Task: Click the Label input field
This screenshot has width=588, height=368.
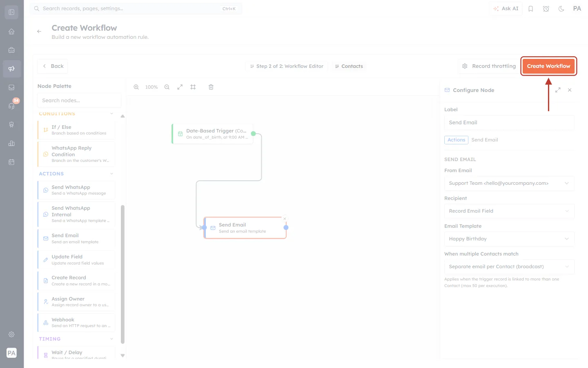Action: coord(509,123)
